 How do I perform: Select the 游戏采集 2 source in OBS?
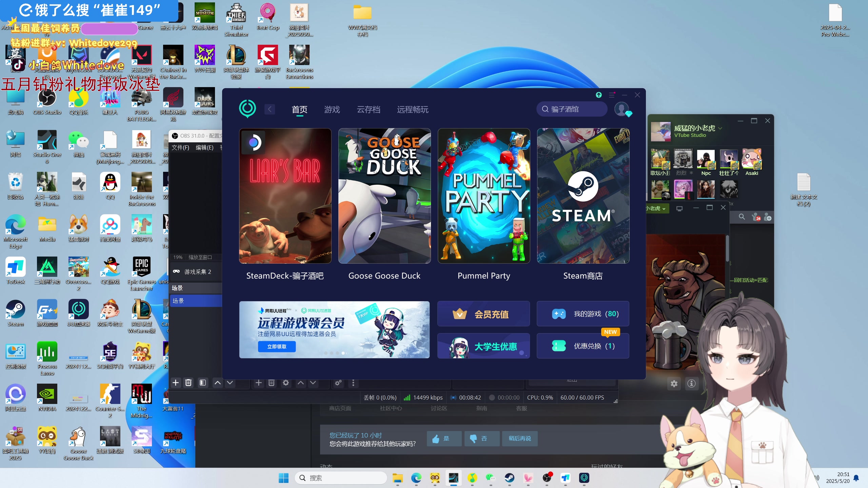(196, 272)
